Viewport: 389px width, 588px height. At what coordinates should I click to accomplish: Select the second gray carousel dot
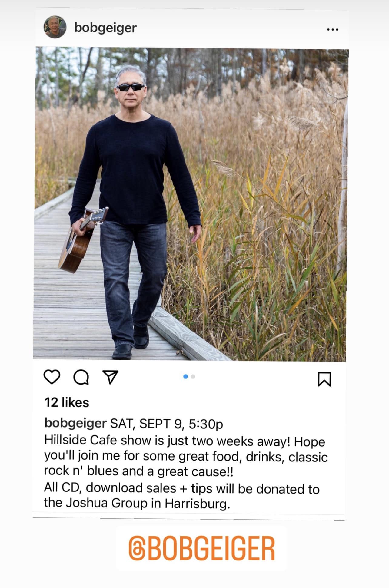(x=193, y=376)
